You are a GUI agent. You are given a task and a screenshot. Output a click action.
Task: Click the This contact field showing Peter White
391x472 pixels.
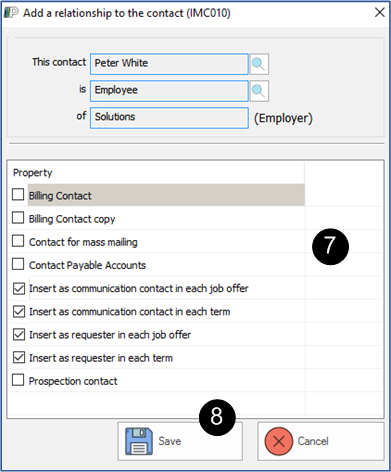[x=169, y=64]
